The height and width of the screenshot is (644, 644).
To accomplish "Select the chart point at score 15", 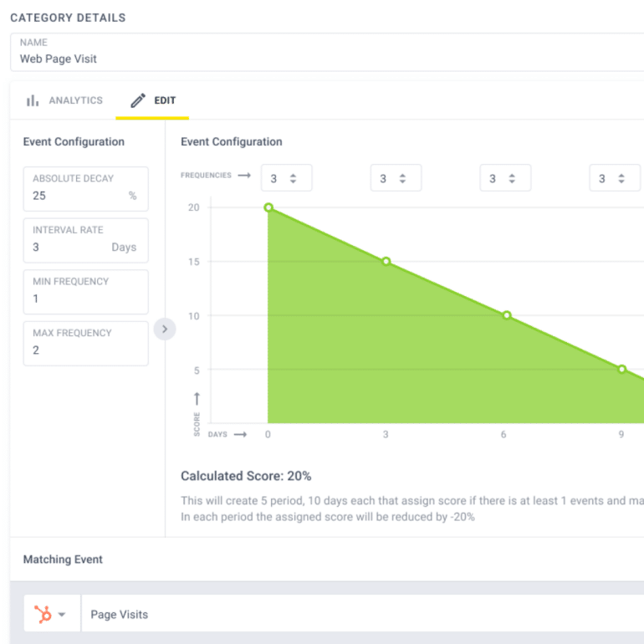I will [x=386, y=261].
